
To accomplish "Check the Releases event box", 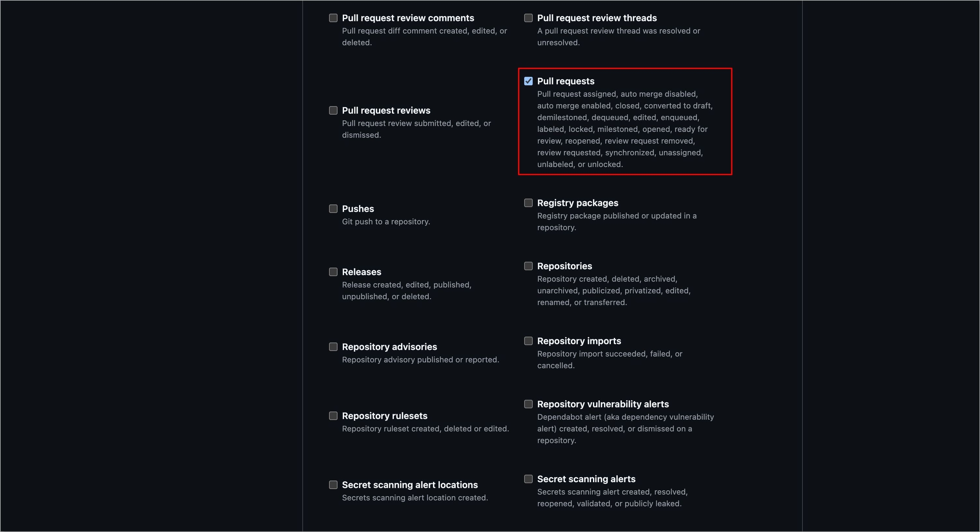I will click(x=333, y=272).
